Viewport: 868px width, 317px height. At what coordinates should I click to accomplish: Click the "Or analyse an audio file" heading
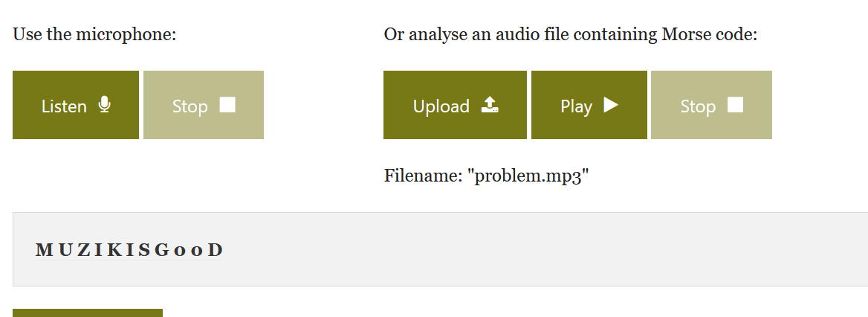(570, 34)
